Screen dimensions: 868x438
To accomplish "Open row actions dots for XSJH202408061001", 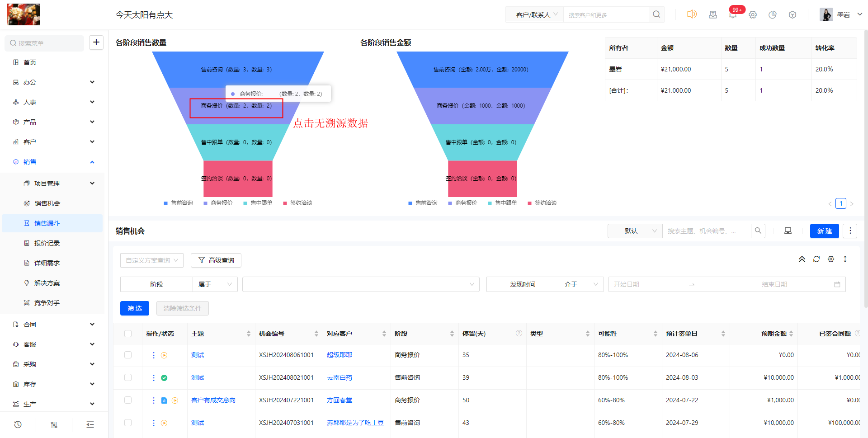I will [x=154, y=355].
